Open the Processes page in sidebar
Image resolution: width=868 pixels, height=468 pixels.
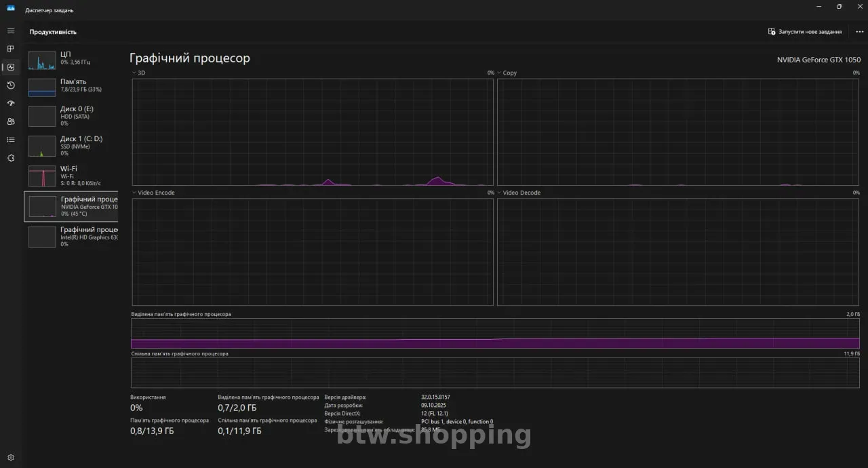point(10,49)
